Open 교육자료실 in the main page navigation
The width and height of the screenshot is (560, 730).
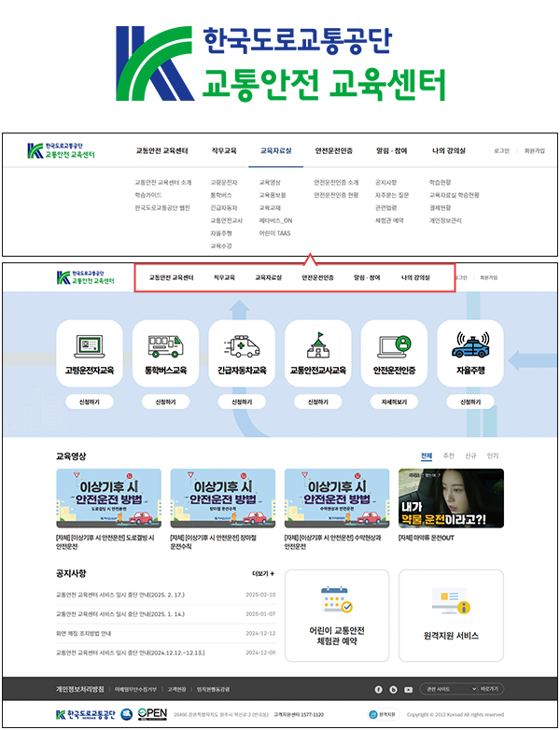click(x=268, y=277)
